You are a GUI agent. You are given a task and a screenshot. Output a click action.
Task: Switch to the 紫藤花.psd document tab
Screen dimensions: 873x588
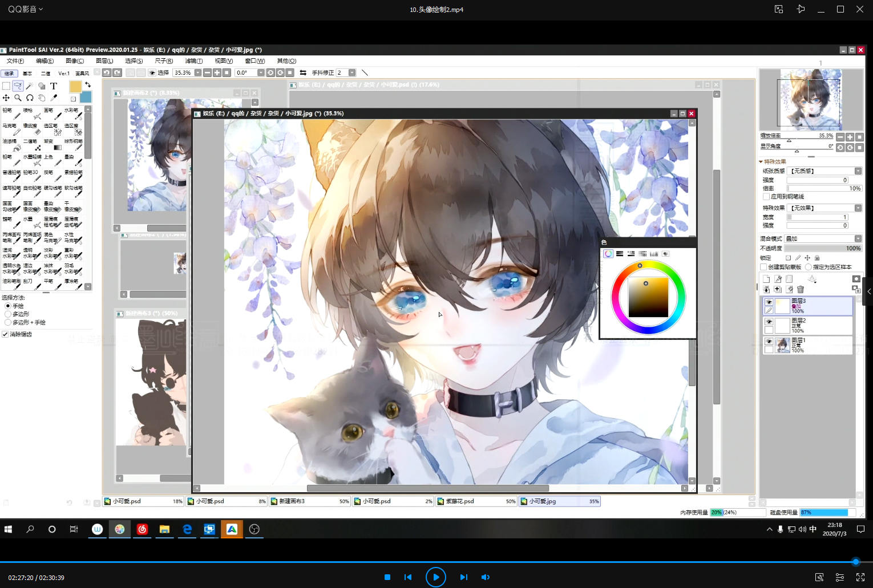click(x=476, y=501)
